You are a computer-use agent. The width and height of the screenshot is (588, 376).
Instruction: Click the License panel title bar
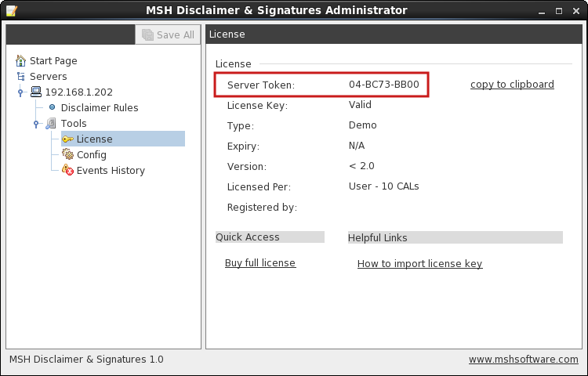(x=394, y=34)
